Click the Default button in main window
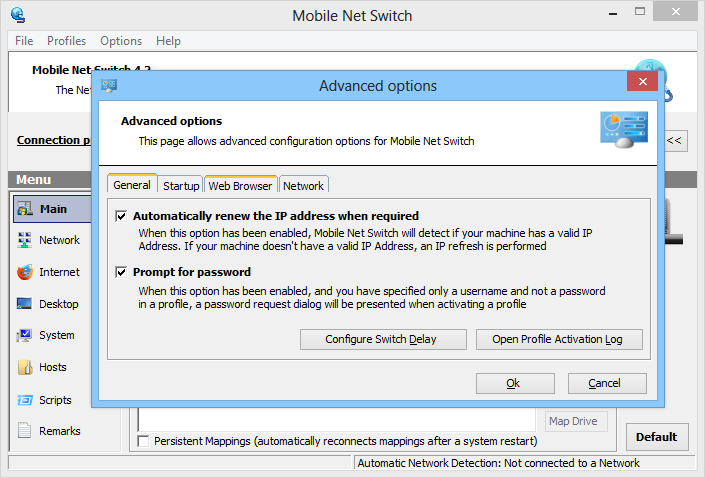The height and width of the screenshot is (478, 705). [x=657, y=437]
